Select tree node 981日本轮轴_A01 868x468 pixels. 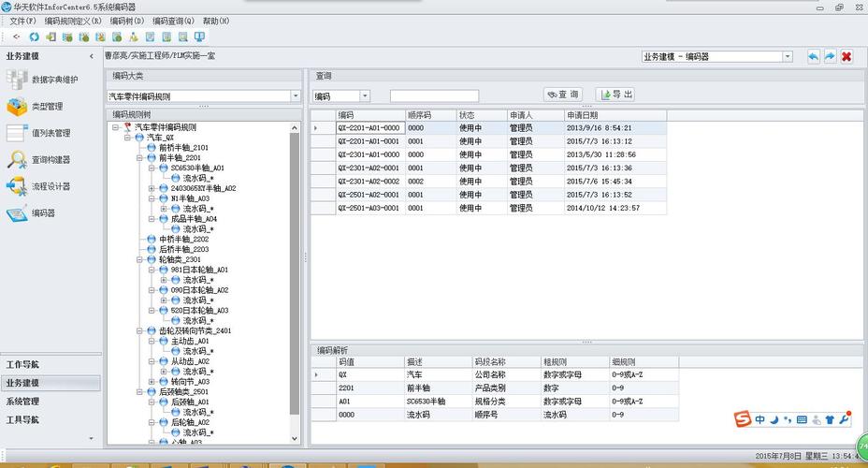coord(199,270)
